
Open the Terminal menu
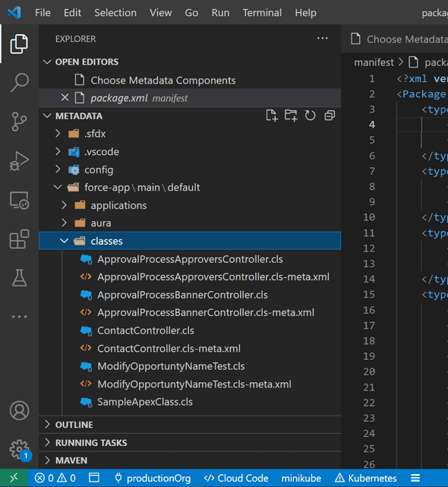pos(262,13)
